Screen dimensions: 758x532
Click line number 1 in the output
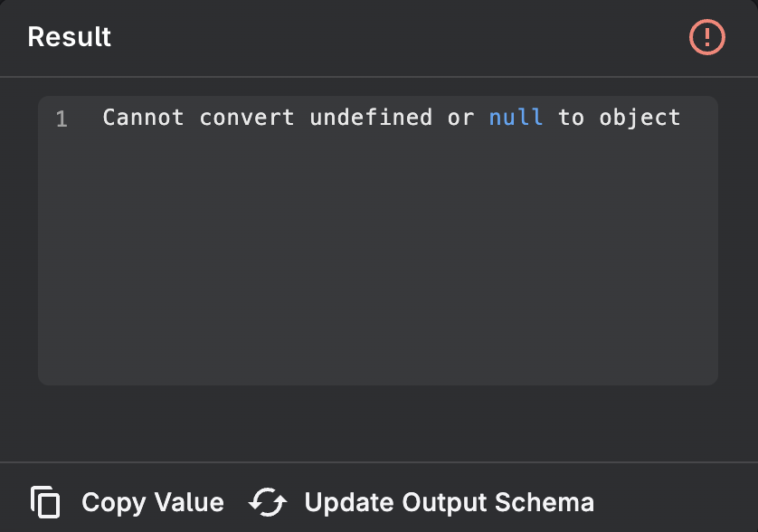(x=62, y=118)
